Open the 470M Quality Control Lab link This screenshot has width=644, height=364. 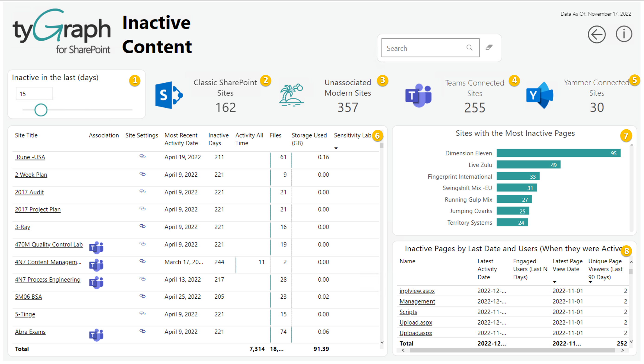(x=48, y=245)
